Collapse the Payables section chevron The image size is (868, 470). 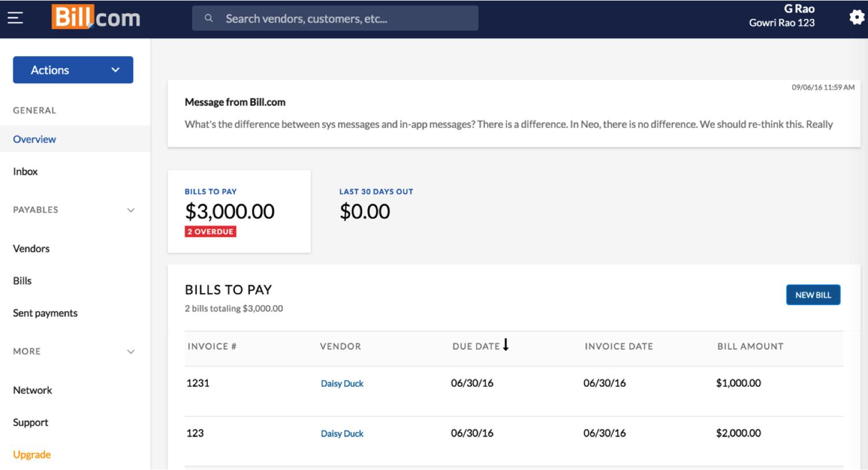[131, 210]
